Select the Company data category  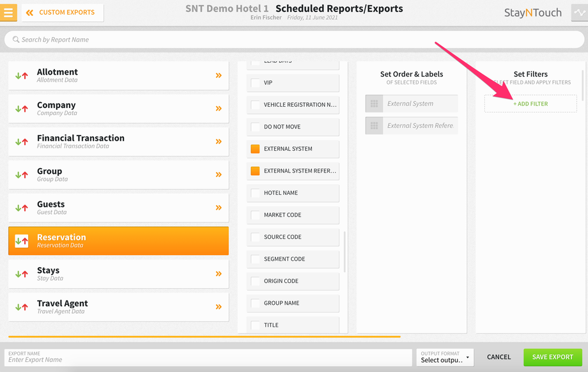coord(118,109)
